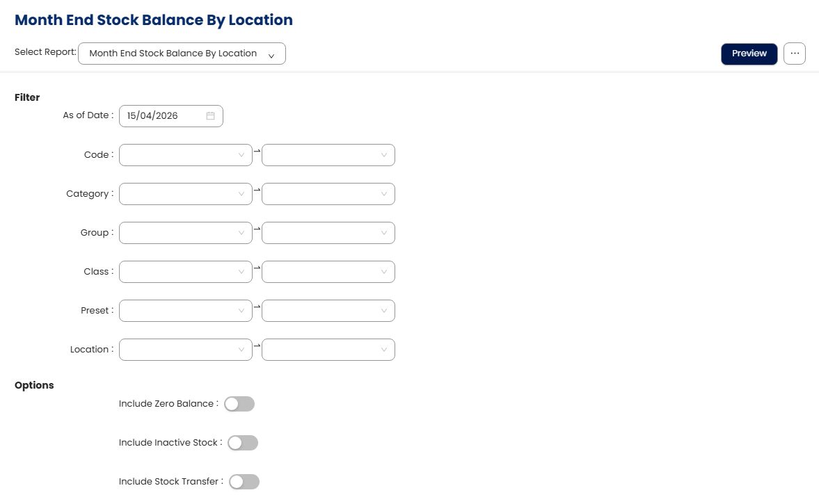Expand the first Preset dropdown
819x504 pixels.
coord(186,311)
